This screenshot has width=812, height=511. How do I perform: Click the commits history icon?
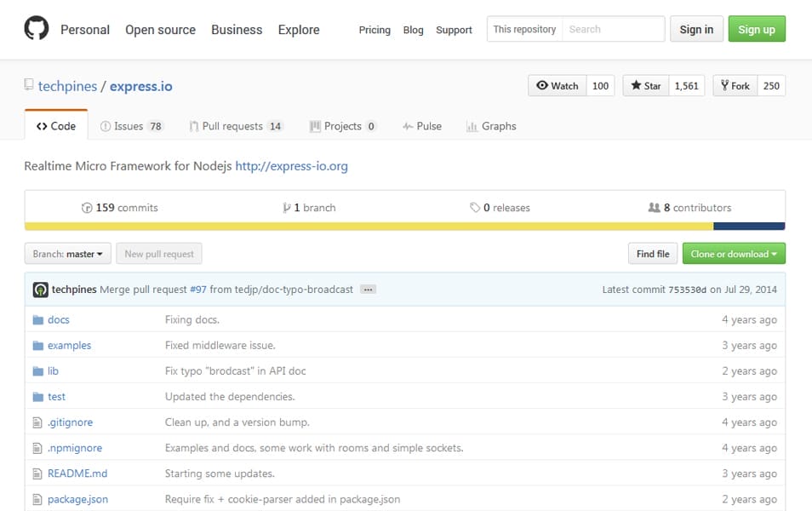click(86, 208)
